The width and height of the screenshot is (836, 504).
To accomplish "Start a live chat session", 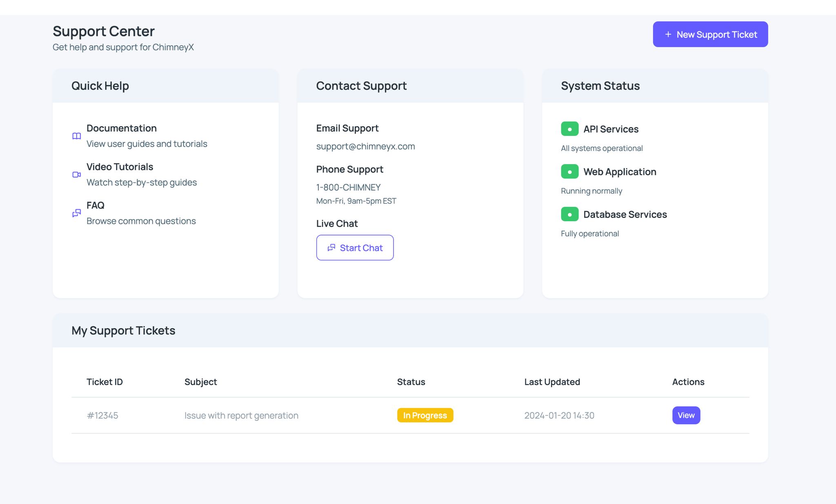I will tap(355, 248).
